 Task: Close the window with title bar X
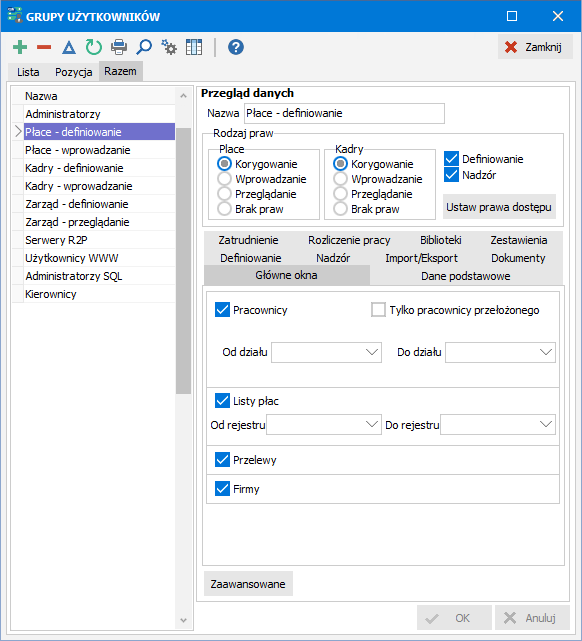click(558, 16)
